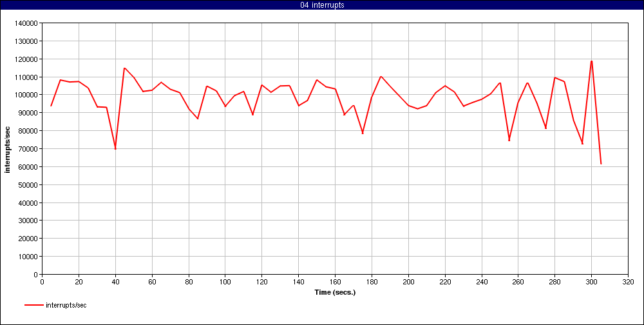
Task: Click the peak data point at 300 seconds
Action: point(591,61)
